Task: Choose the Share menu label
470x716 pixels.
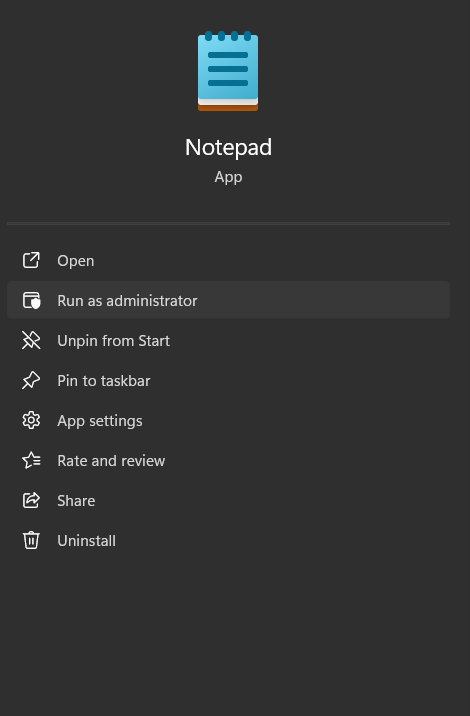Action: click(x=76, y=501)
